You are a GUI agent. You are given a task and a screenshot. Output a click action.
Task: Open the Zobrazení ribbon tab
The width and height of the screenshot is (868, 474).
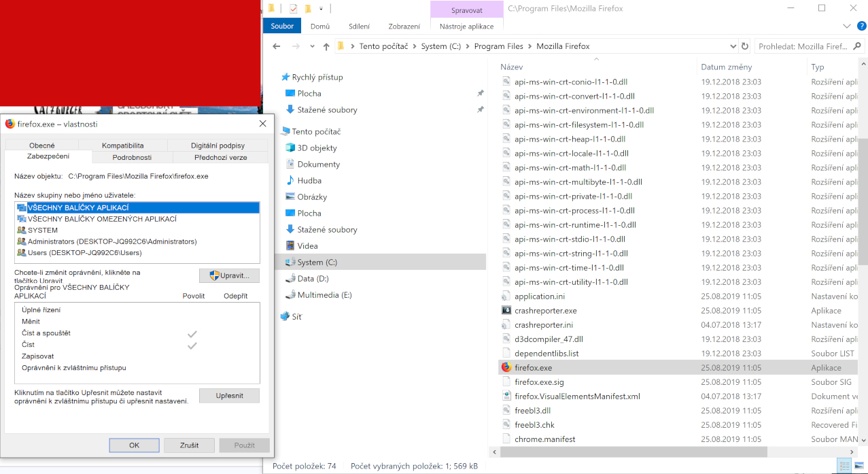(404, 26)
